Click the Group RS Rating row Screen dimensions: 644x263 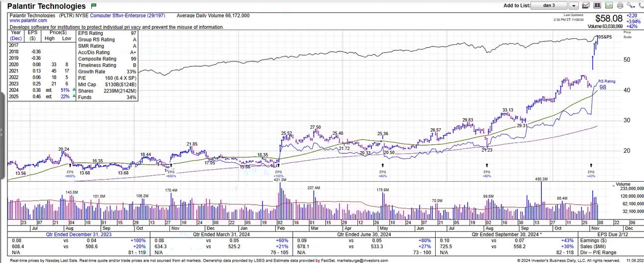point(107,39)
